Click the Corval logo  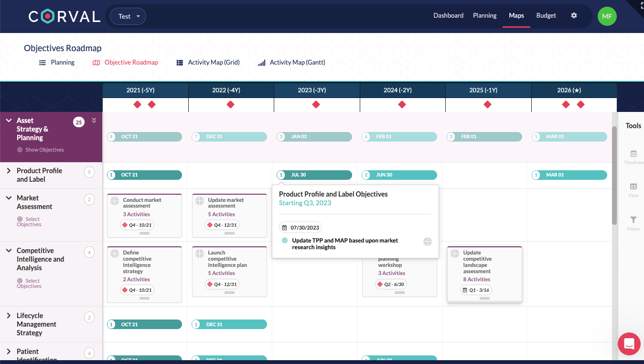[x=64, y=16]
